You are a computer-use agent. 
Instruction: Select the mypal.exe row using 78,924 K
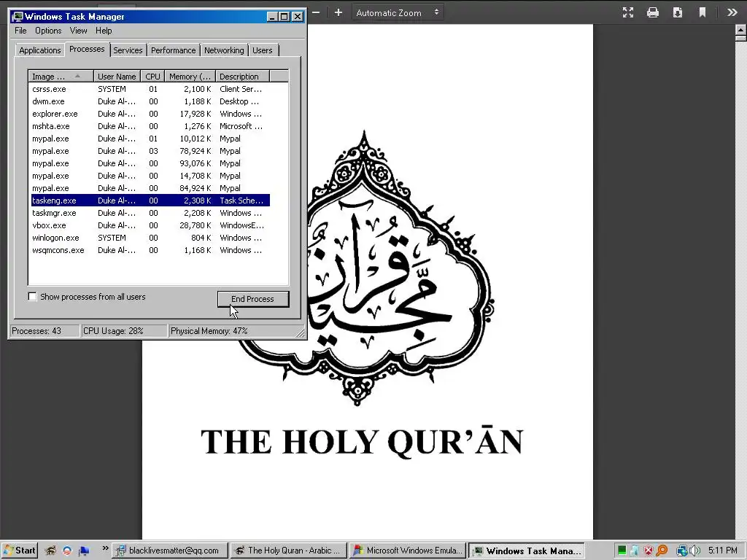[150, 151]
